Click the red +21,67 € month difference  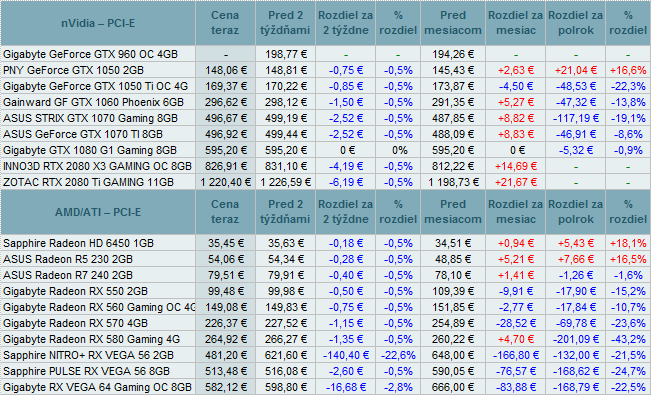coord(516,182)
